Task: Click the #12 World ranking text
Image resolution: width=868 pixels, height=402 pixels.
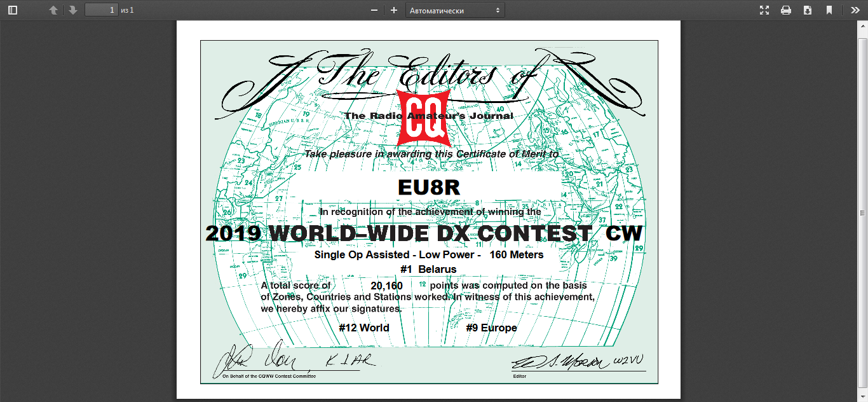Action: coord(363,328)
